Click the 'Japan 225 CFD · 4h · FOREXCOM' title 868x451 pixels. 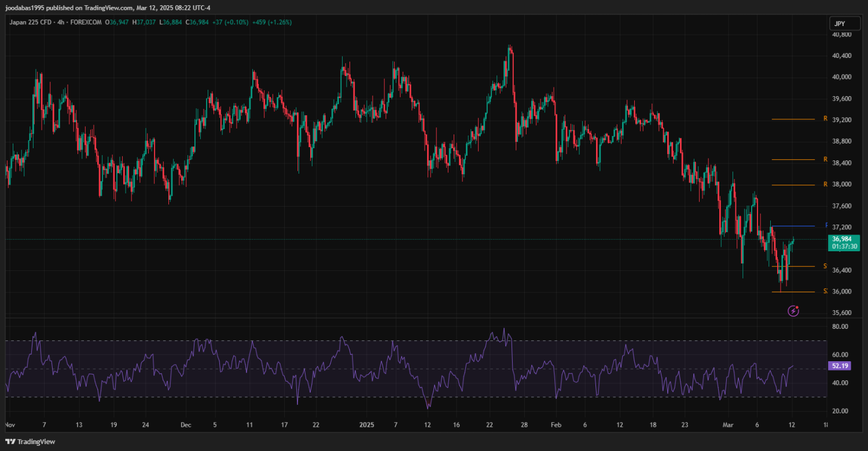[54, 22]
